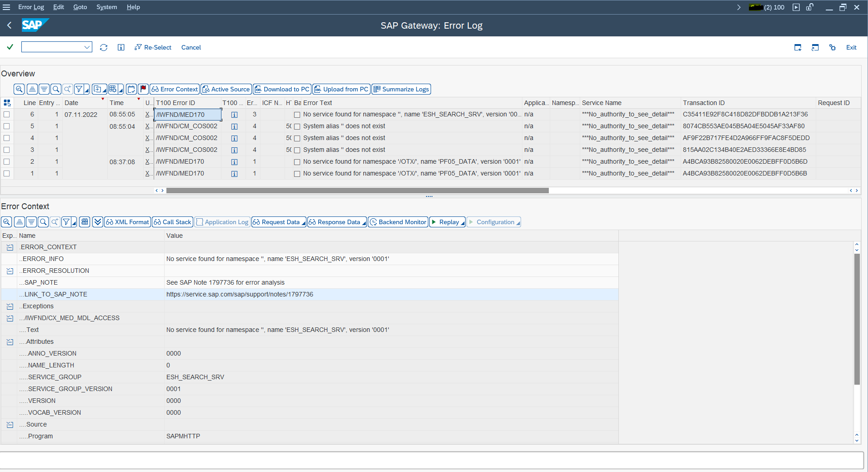Open Details magnifier in Error Context toolbar
This screenshot has width=868, height=472.
(x=7, y=222)
